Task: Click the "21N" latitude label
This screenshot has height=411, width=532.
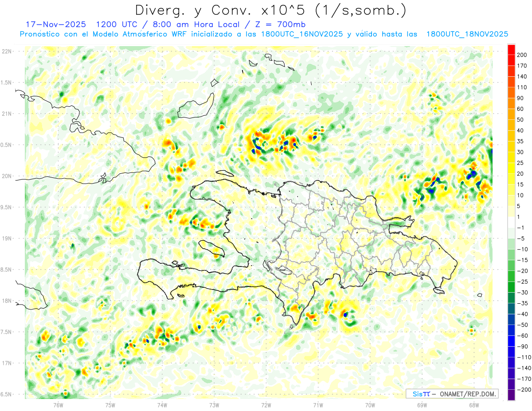Action: pos(7,114)
